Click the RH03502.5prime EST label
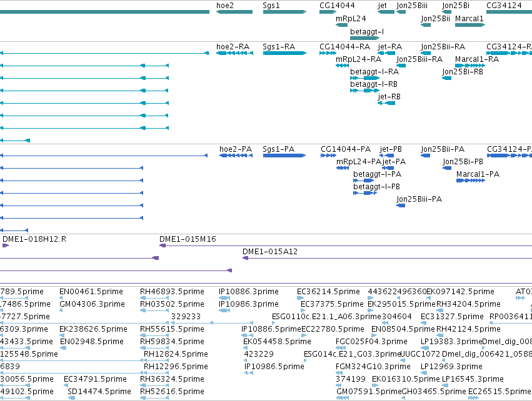532x401 pixels. [x=173, y=304]
